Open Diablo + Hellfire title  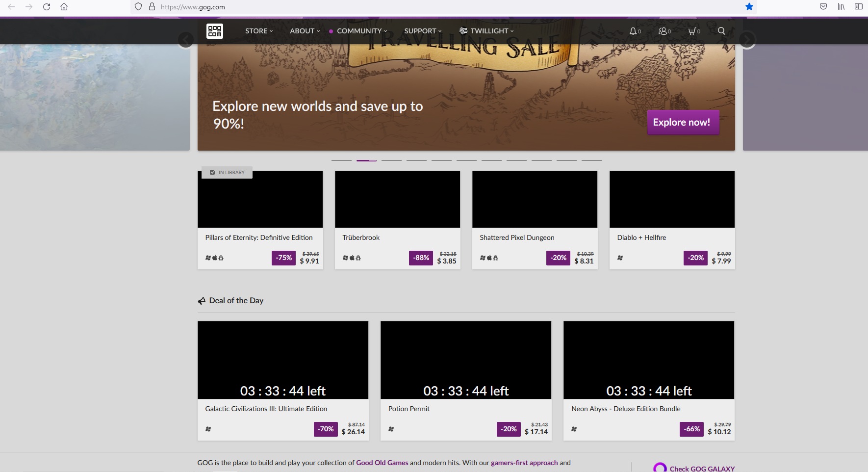pyautogui.click(x=641, y=237)
